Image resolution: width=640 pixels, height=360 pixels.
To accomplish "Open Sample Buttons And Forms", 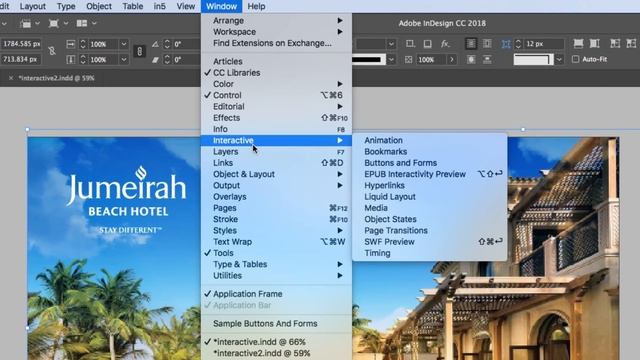I will pos(276,324).
